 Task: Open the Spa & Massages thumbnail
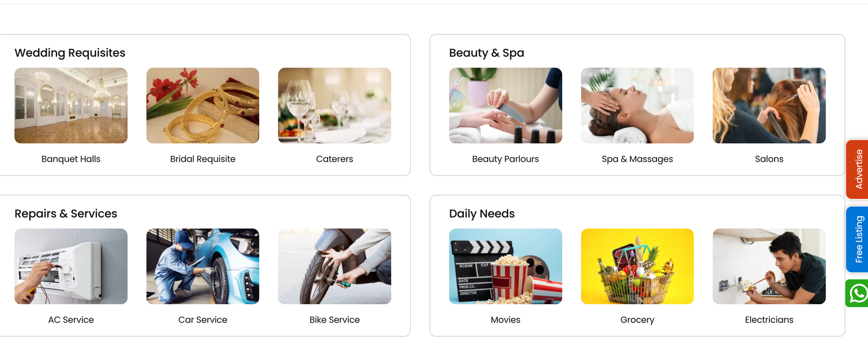tap(637, 105)
